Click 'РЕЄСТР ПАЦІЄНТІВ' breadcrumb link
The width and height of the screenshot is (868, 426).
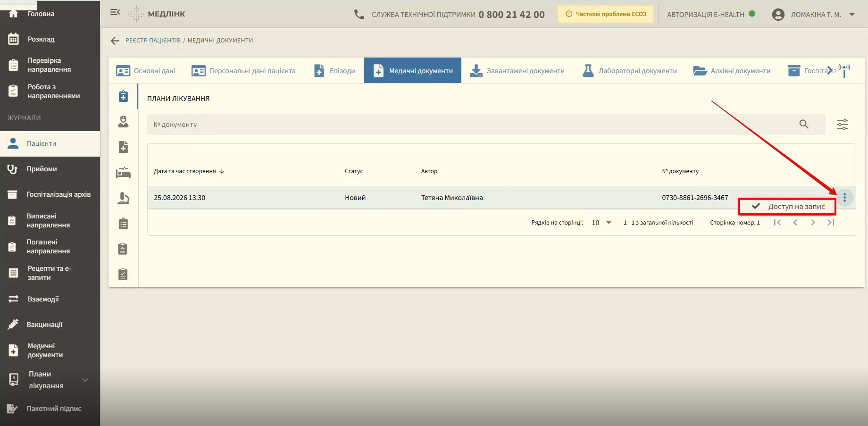click(153, 41)
